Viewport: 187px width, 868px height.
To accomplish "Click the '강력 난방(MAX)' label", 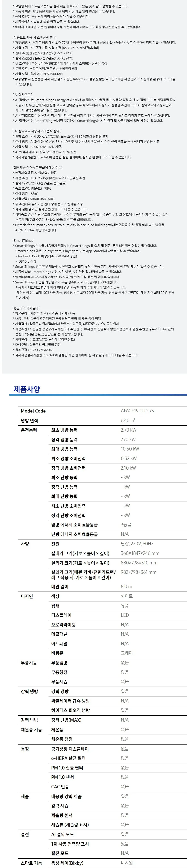I will [x=67, y=720].
